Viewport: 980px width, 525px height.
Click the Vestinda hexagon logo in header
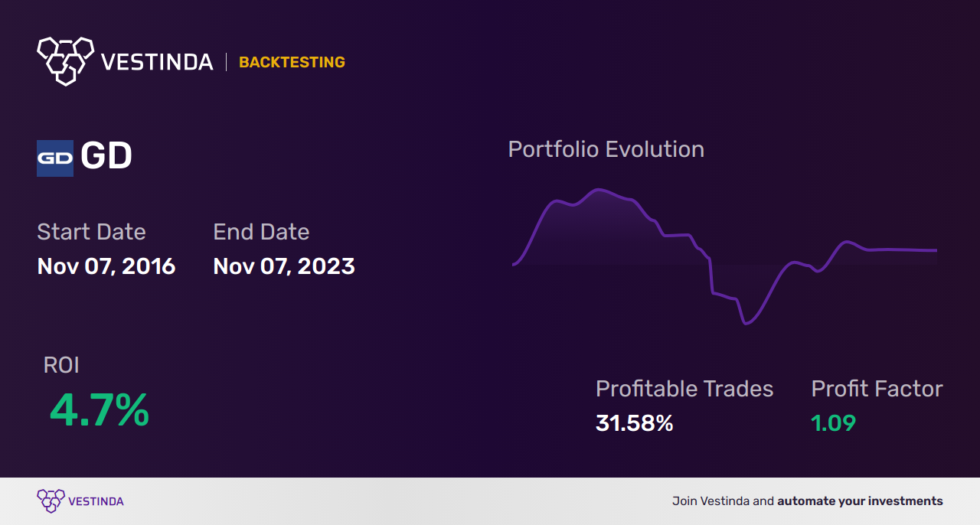coord(65,60)
